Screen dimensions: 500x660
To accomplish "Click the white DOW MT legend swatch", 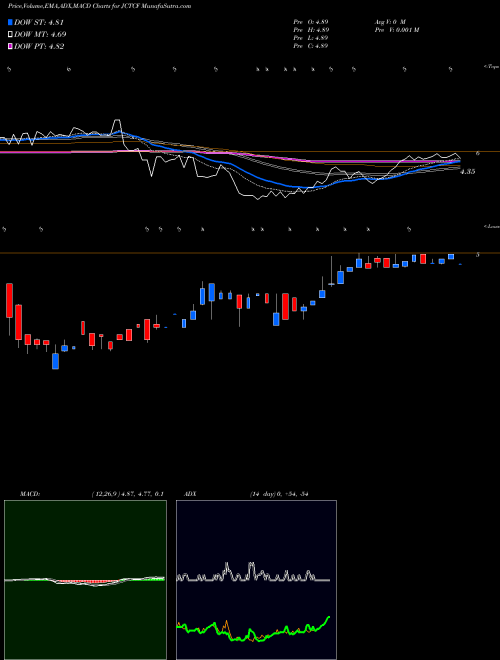I will [x=11, y=34].
